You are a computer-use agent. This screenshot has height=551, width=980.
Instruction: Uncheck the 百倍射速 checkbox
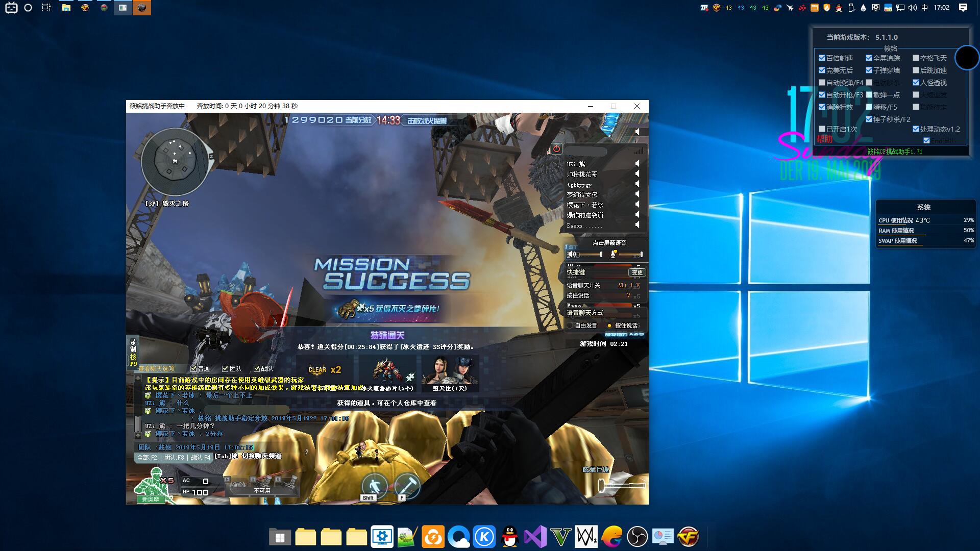click(822, 58)
